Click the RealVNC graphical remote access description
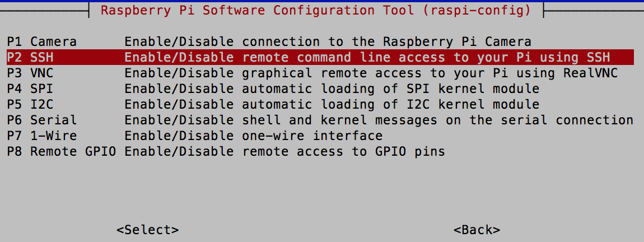 pyautogui.click(x=371, y=73)
